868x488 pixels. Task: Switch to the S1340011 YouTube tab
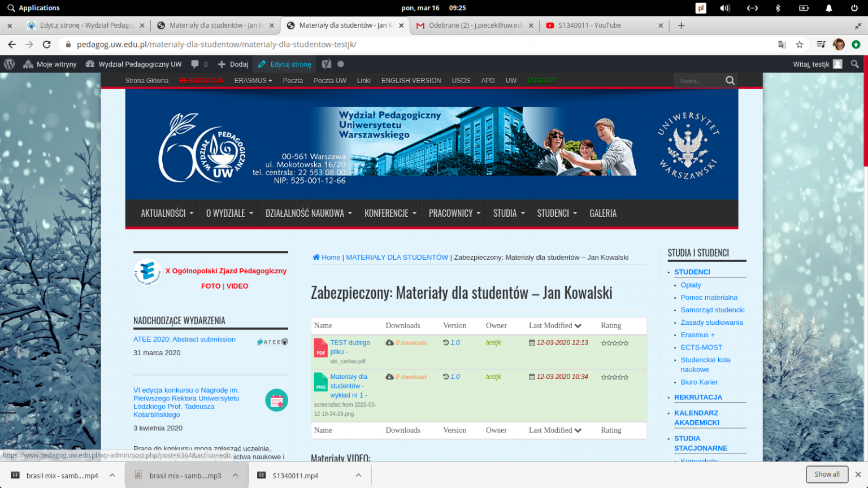coord(604,25)
